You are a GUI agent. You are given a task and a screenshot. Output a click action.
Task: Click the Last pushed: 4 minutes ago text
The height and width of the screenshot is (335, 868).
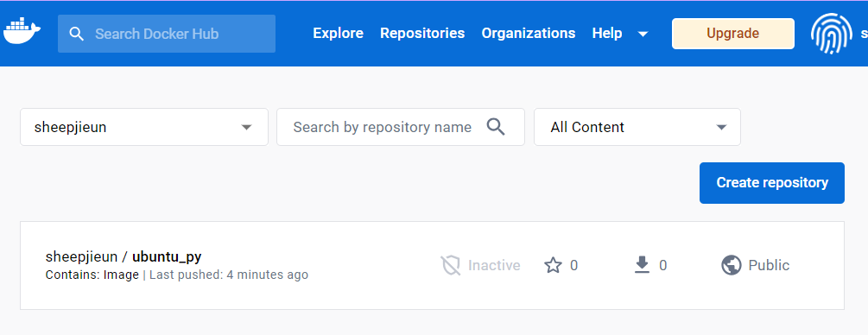[229, 275]
